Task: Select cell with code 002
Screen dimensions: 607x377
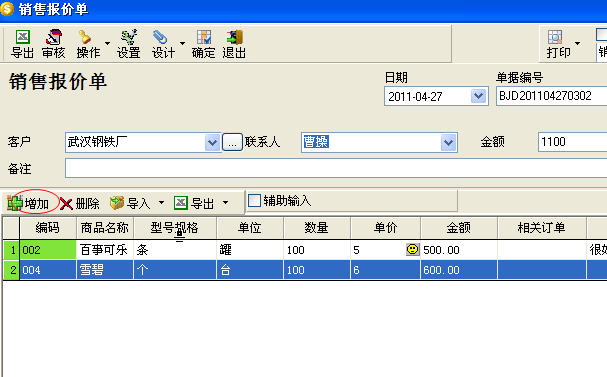Action: coord(48,250)
